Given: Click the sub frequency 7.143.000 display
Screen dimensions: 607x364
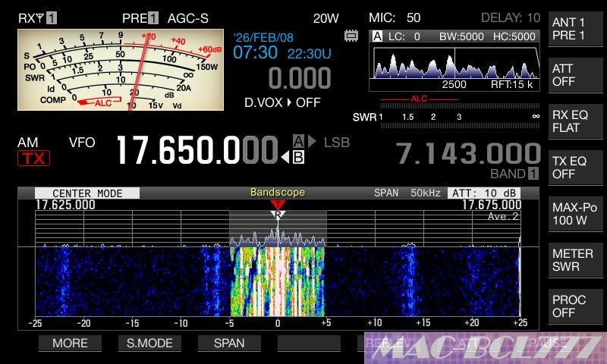Looking at the screenshot, I should [x=468, y=154].
